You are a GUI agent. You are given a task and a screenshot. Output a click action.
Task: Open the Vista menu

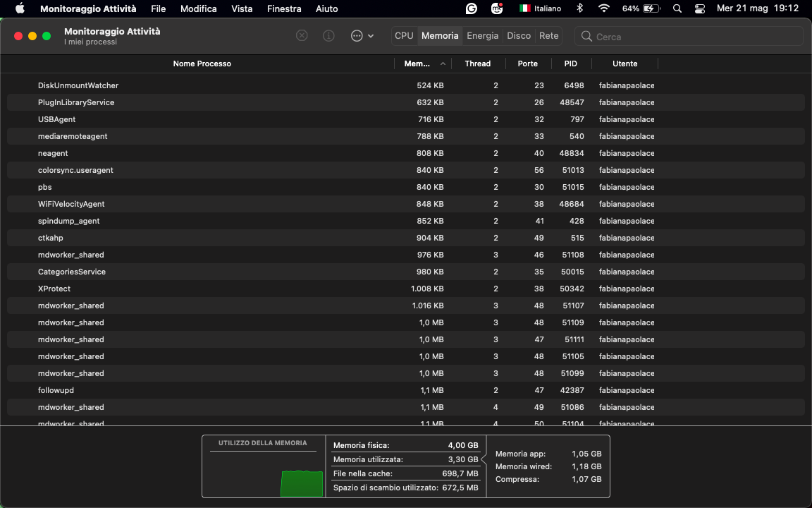click(x=242, y=8)
